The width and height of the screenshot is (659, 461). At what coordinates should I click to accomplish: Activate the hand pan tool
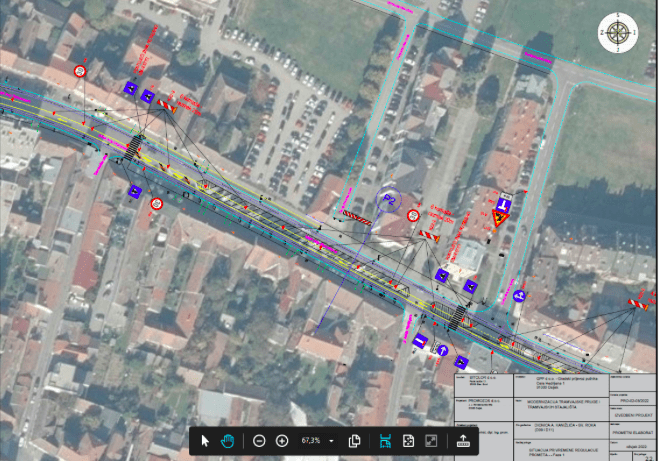(228, 440)
